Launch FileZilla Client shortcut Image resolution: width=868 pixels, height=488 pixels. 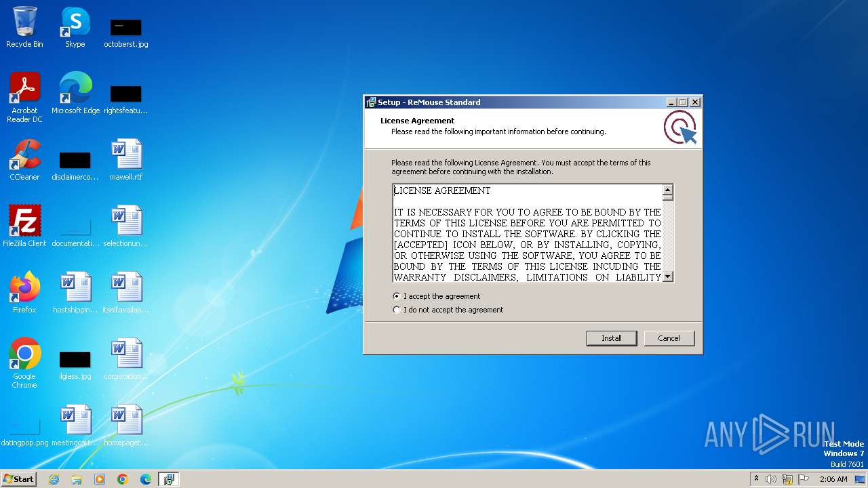[24, 226]
